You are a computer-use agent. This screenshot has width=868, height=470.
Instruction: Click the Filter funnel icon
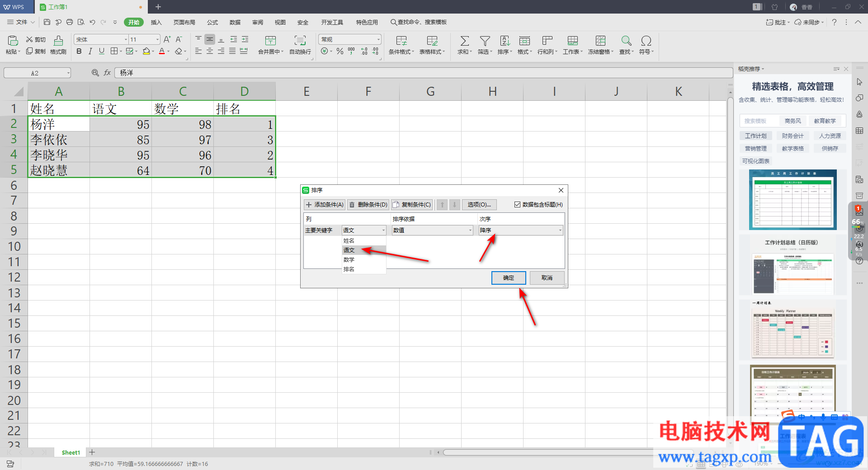[x=485, y=41]
